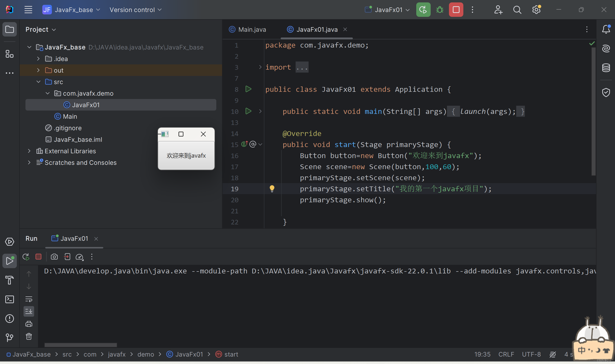
Task: Collapse the src folder
Action: [38, 82]
